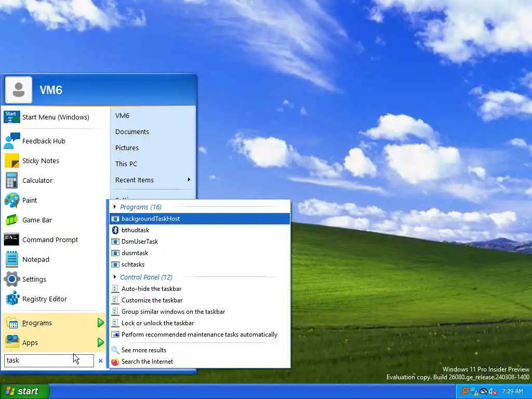Select Group similar windows on the taskbar
This screenshot has width=532, height=399.
coord(200,312)
